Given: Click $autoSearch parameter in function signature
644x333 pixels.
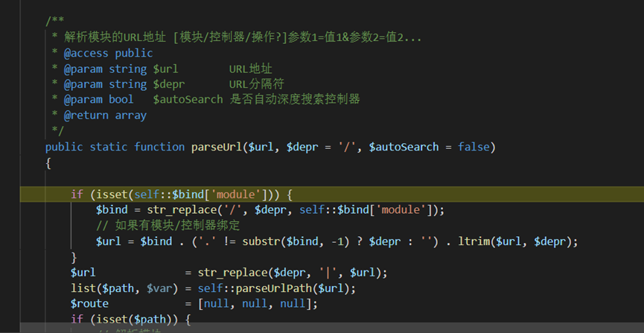Looking at the screenshot, I should [x=404, y=148].
